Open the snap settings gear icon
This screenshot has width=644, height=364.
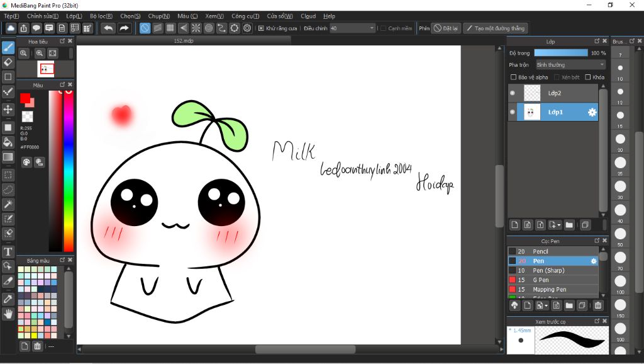[x=247, y=28]
